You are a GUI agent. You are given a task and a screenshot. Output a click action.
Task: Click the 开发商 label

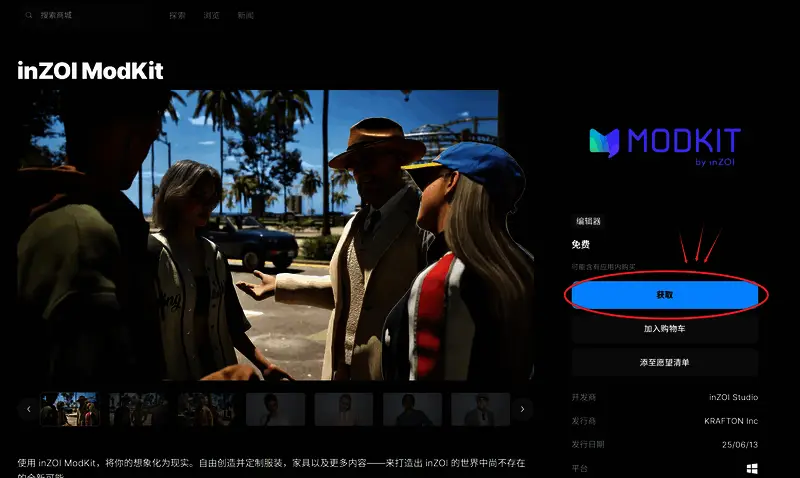pos(584,397)
